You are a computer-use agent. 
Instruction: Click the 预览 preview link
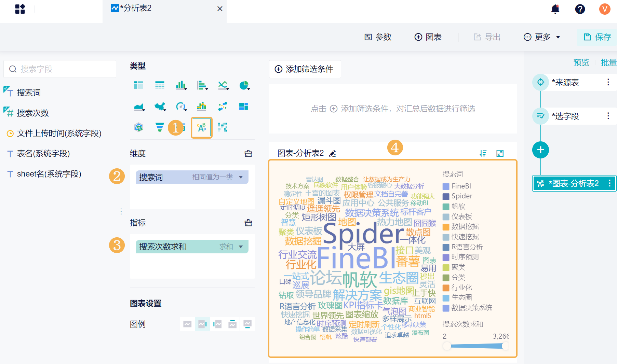click(581, 62)
